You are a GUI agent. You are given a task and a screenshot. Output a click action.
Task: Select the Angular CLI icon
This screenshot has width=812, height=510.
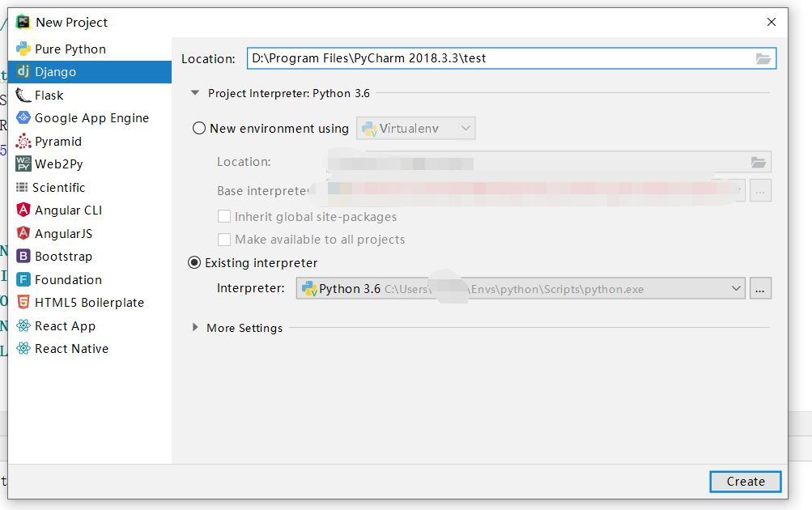[22, 210]
